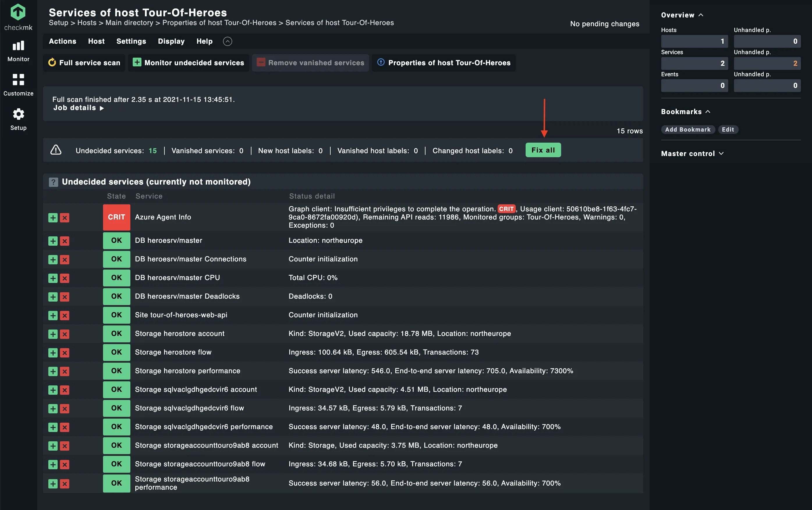Click the warning triangle icon in summary bar

click(x=56, y=150)
